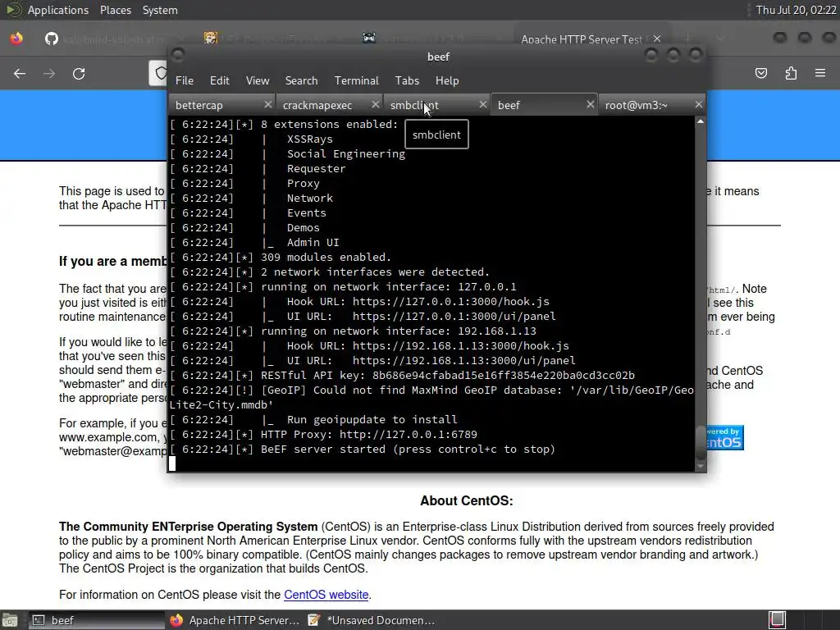This screenshot has height=630, width=840.
Task: Click the Firefox logo icon in the tab bar
Action: pos(16,39)
